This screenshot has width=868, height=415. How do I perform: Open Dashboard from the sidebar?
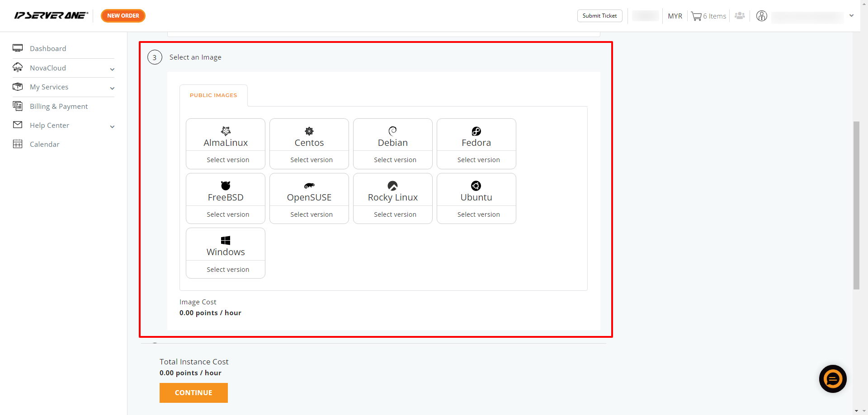point(48,48)
